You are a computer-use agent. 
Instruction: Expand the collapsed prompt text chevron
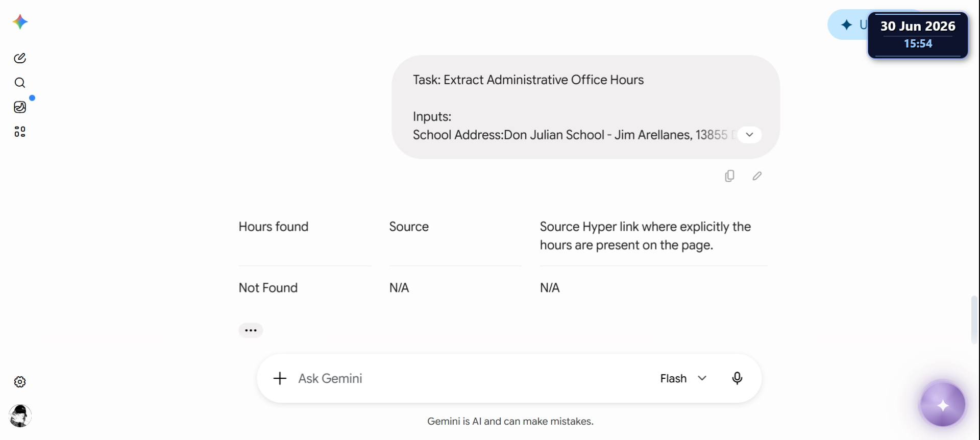tap(749, 135)
